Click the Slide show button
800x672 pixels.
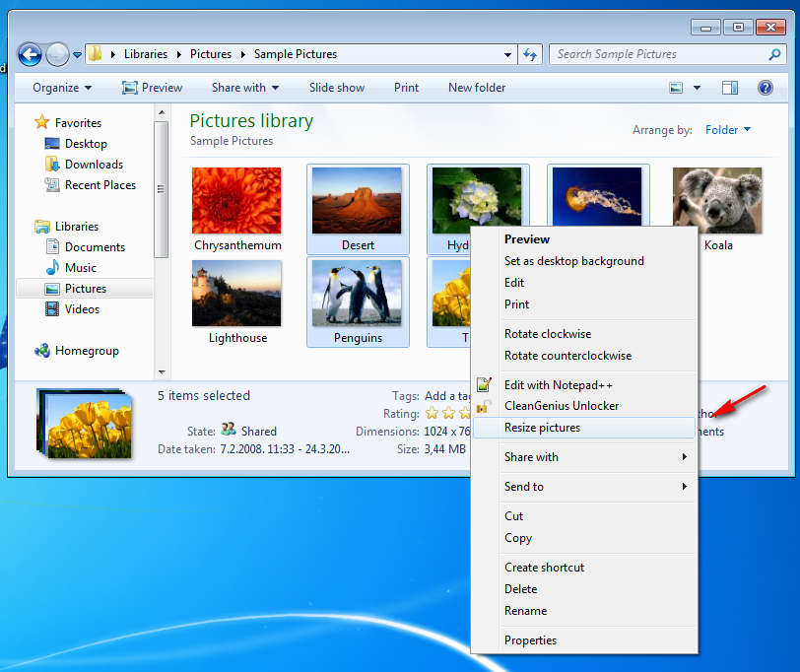[x=337, y=88]
